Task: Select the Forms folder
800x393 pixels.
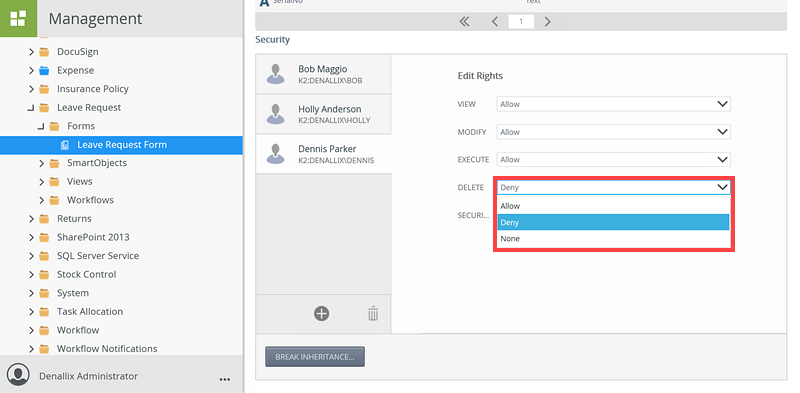Action: [81, 126]
